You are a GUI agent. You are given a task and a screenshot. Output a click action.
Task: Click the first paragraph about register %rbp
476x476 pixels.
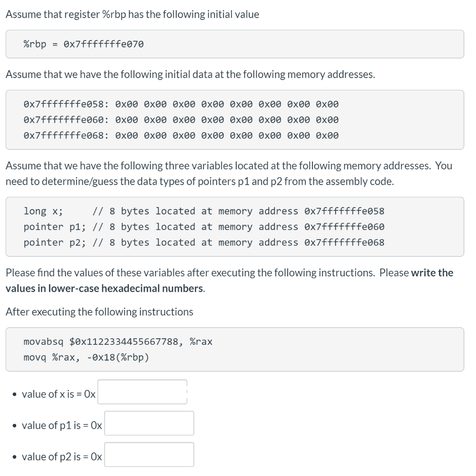132,14
